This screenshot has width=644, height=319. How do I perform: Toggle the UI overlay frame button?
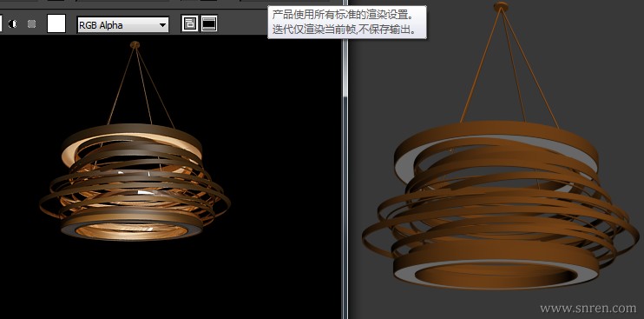pos(190,23)
